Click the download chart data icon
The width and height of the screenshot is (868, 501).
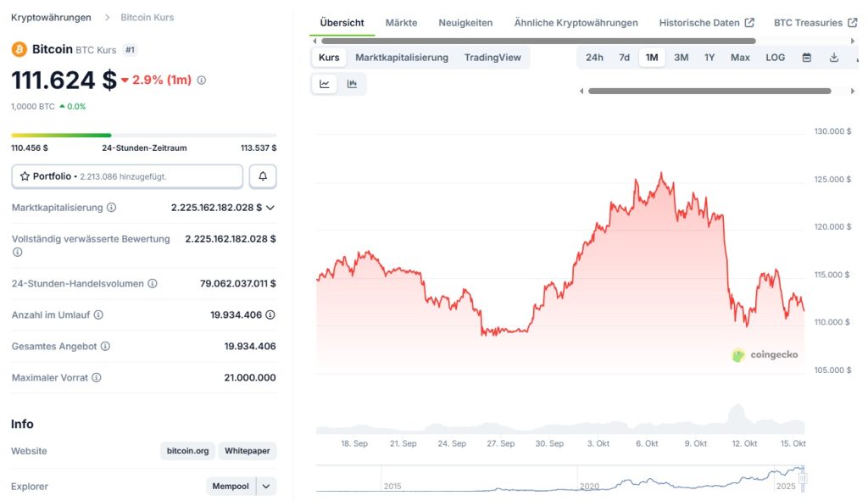834,58
